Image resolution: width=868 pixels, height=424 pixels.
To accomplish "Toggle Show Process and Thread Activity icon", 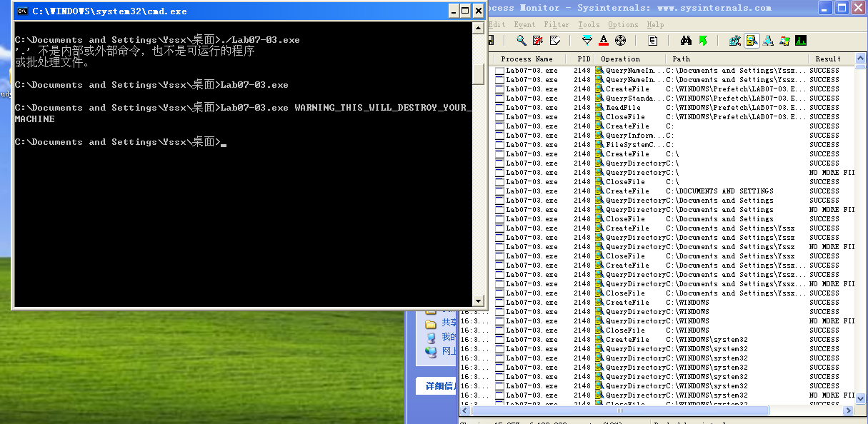I will click(x=784, y=41).
